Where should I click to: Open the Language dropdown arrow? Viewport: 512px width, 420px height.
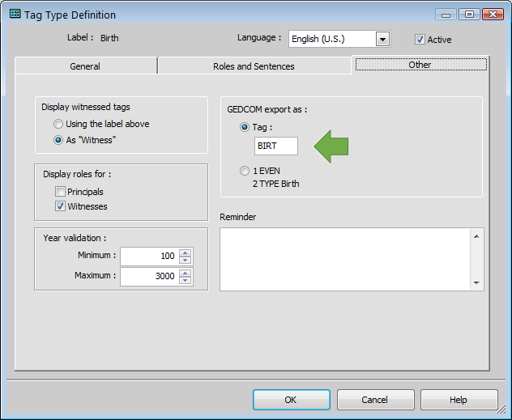pyautogui.click(x=382, y=40)
